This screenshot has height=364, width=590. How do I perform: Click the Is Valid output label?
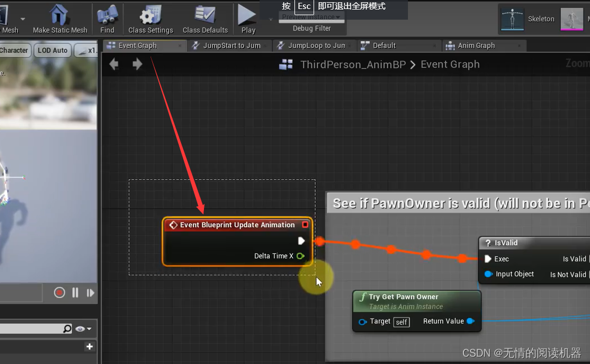click(x=574, y=259)
